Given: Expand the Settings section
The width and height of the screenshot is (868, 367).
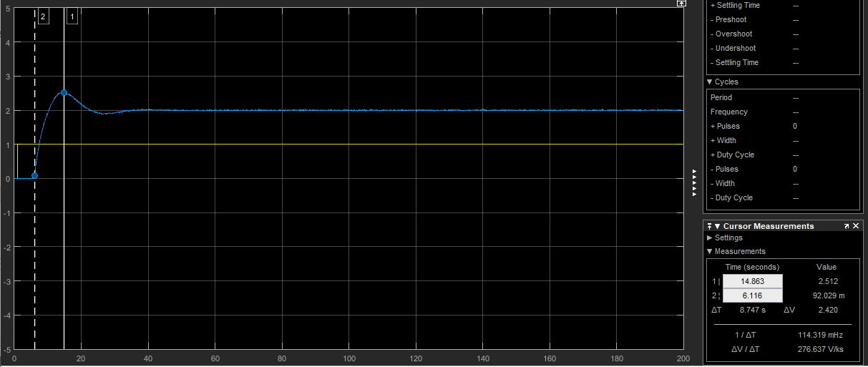Looking at the screenshot, I should 710,238.
